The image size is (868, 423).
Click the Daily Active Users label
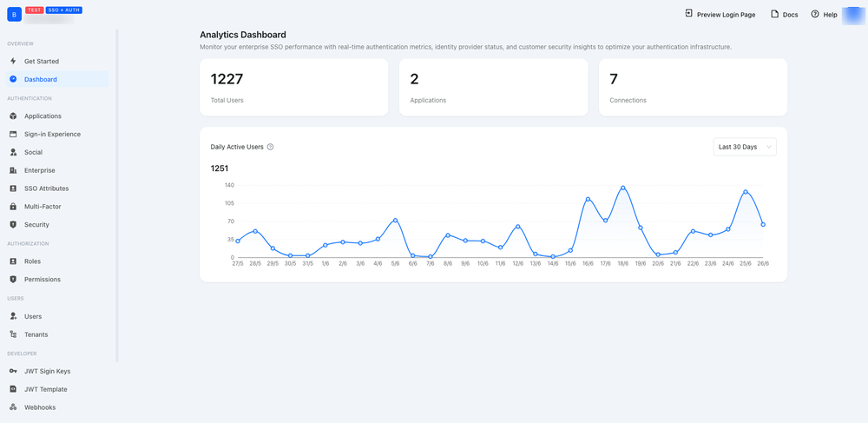point(237,148)
